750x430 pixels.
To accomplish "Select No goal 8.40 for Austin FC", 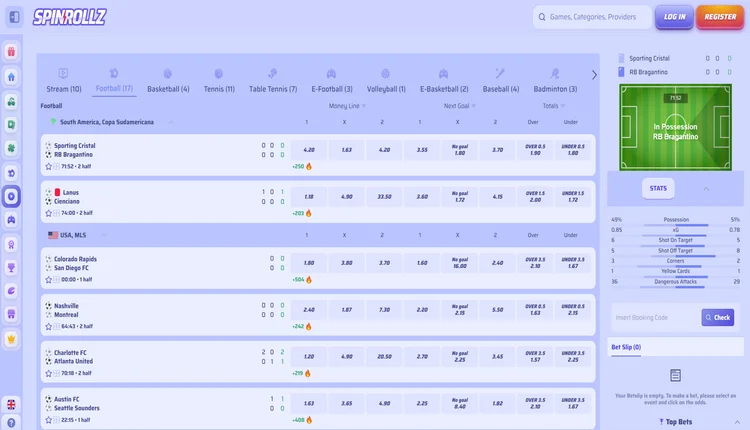I will pos(460,403).
